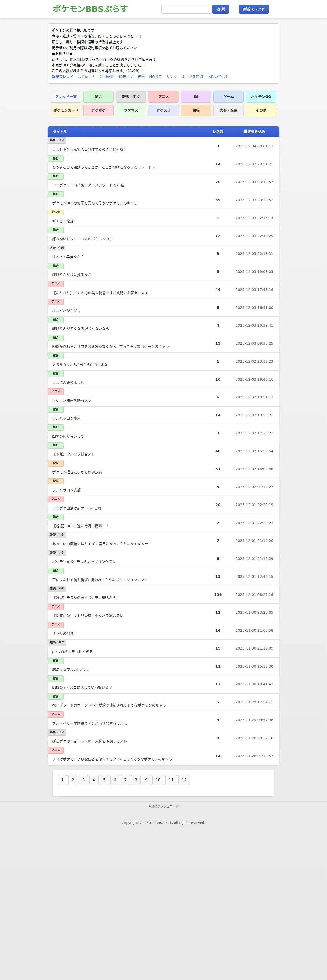This screenshot has width=327, height=980.
Task: Click the ポケモンBBSぷらす site logo
Action: pyautogui.click(x=90, y=9)
